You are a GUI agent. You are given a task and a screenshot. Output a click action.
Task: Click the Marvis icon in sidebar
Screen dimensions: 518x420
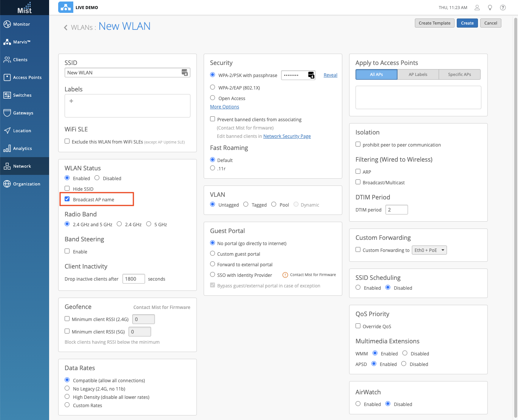coord(7,42)
